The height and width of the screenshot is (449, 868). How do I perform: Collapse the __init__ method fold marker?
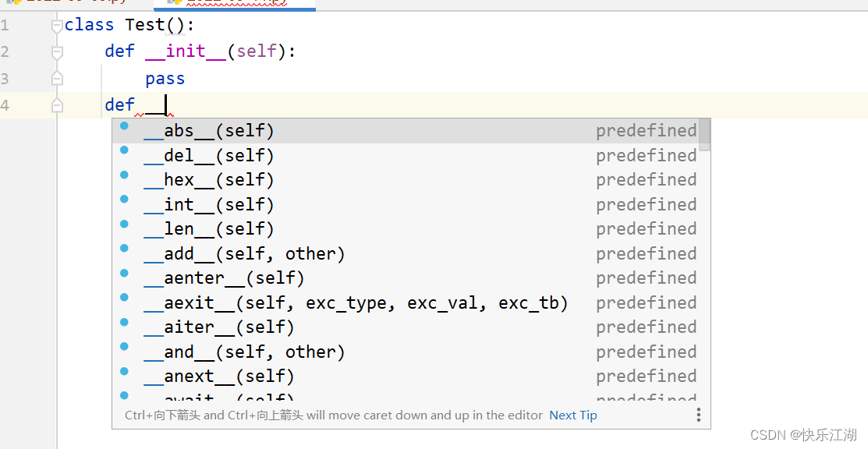[56, 52]
